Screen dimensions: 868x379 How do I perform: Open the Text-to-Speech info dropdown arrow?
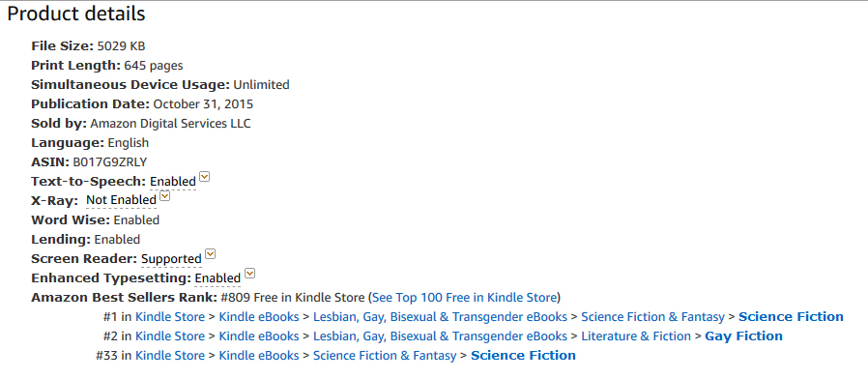(205, 177)
